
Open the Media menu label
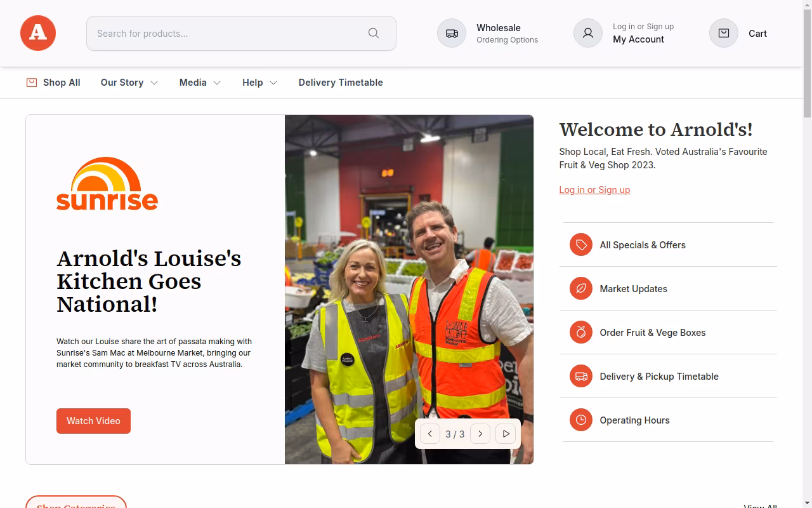coord(193,83)
